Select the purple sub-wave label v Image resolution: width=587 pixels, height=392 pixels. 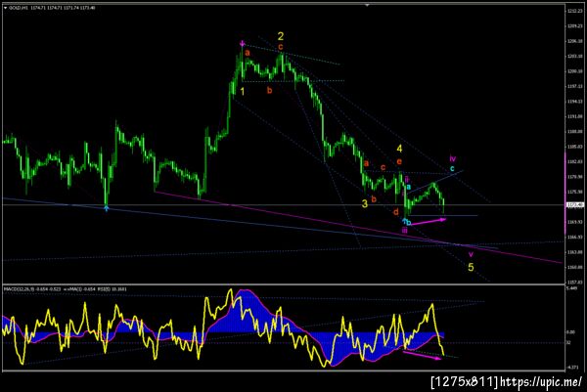coord(471,254)
